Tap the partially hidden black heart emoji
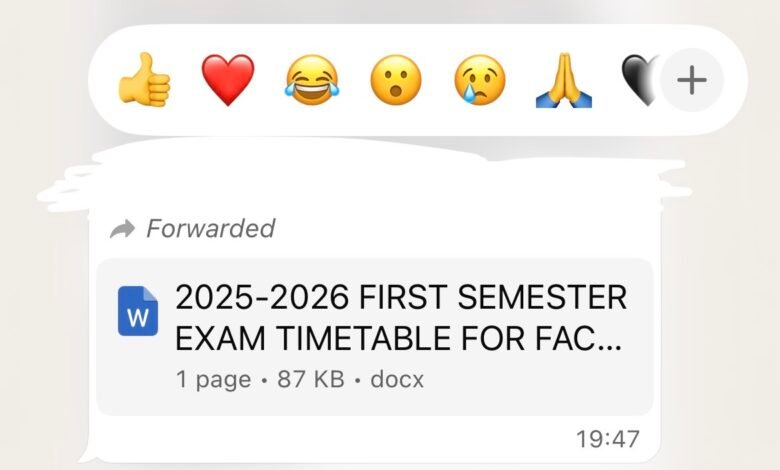The image size is (780, 470). 636,79
